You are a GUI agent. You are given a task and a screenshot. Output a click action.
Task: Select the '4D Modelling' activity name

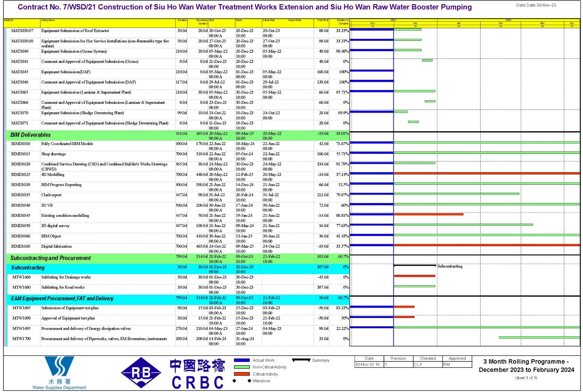[x=53, y=175]
